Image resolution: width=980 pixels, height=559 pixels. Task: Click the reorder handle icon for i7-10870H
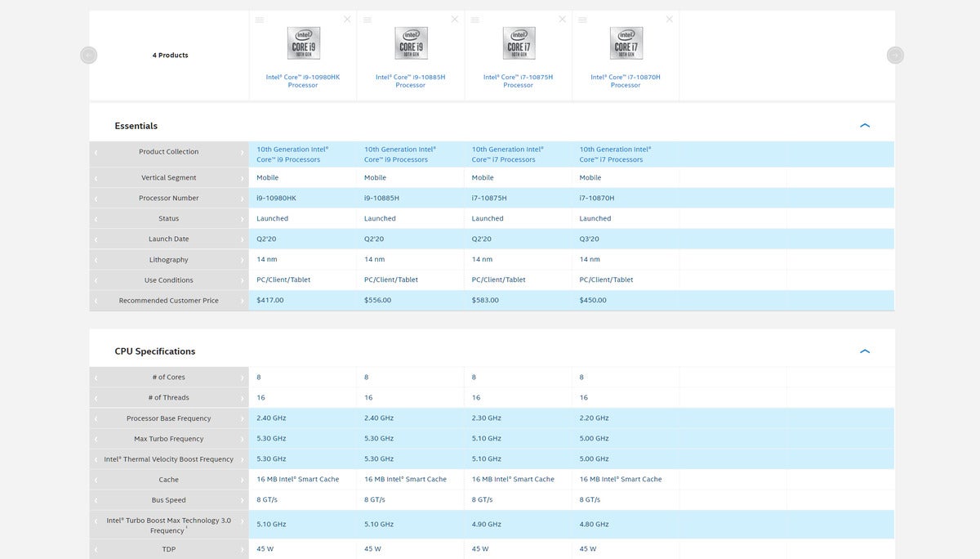582,20
